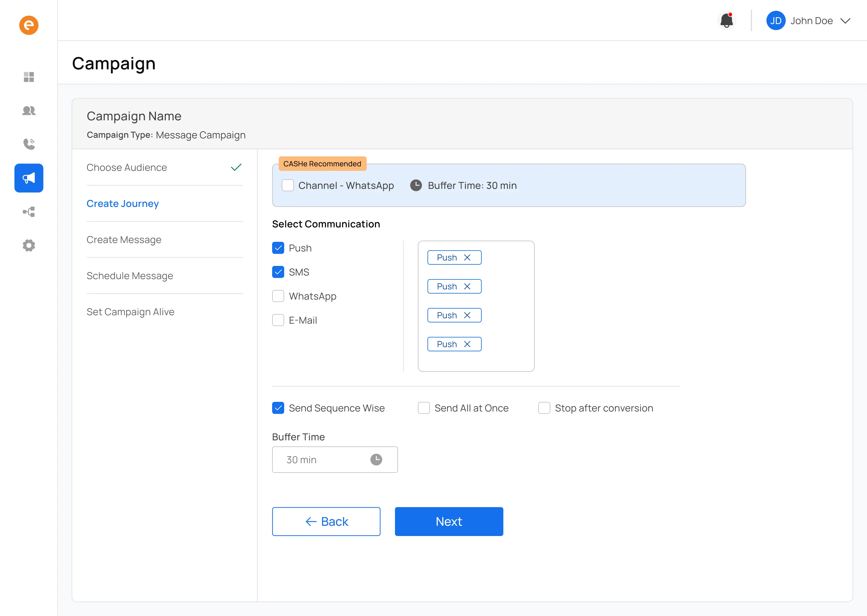Open the audience users icon in sidebar

29,110
